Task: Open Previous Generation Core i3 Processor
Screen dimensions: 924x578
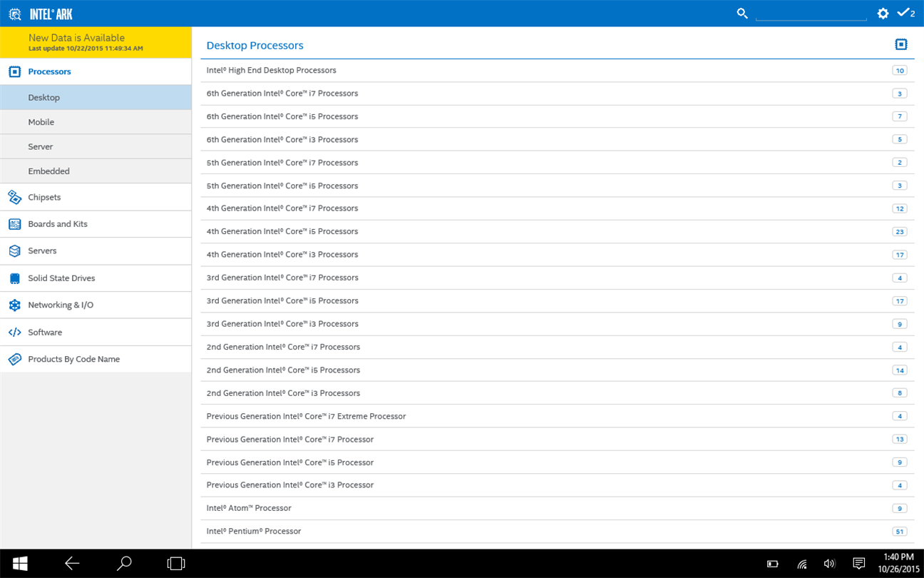Action: click(558, 485)
